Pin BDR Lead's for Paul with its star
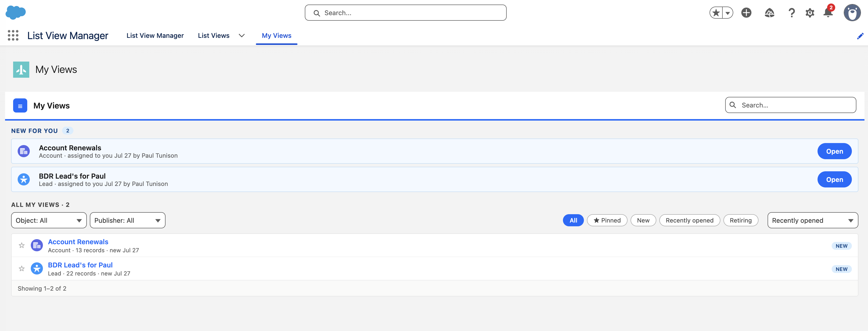The height and width of the screenshot is (331, 868). click(x=21, y=269)
